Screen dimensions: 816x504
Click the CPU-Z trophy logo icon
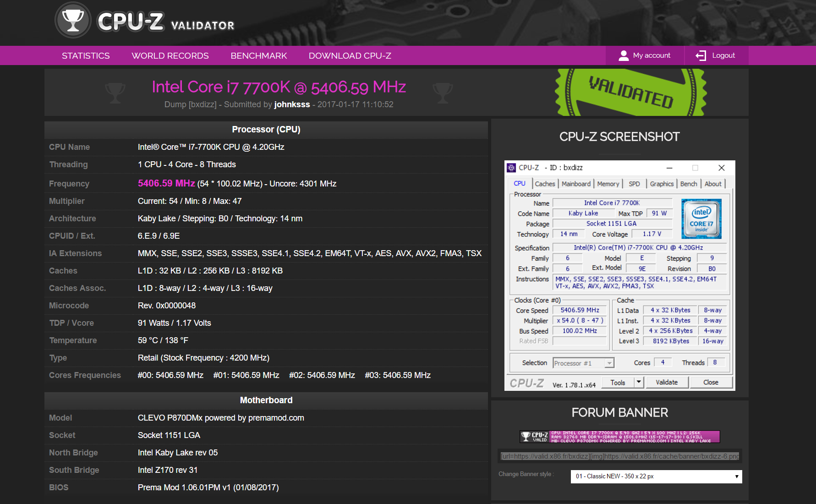coord(73,21)
